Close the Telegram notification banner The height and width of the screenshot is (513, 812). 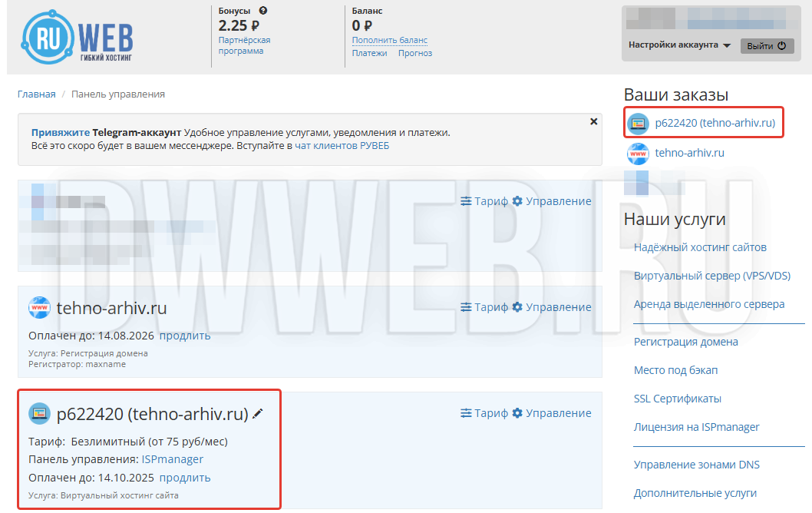click(x=593, y=121)
